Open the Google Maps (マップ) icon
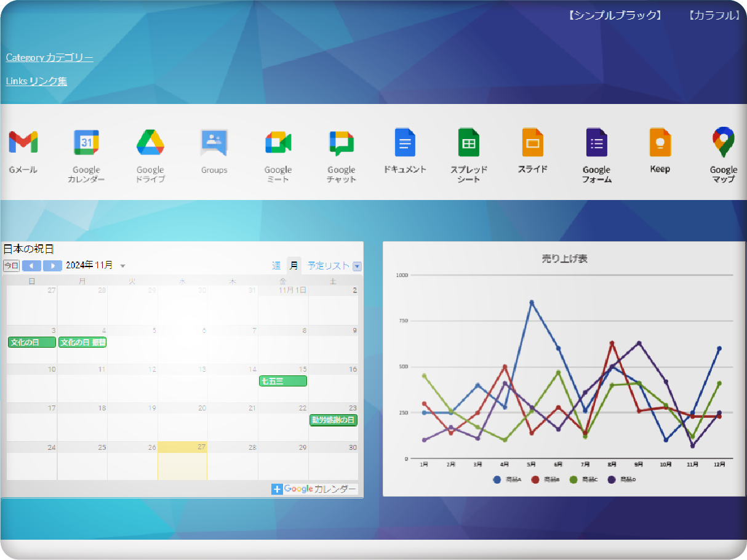Image resolution: width=747 pixels, height=560 pixels. tap(724, 142)
